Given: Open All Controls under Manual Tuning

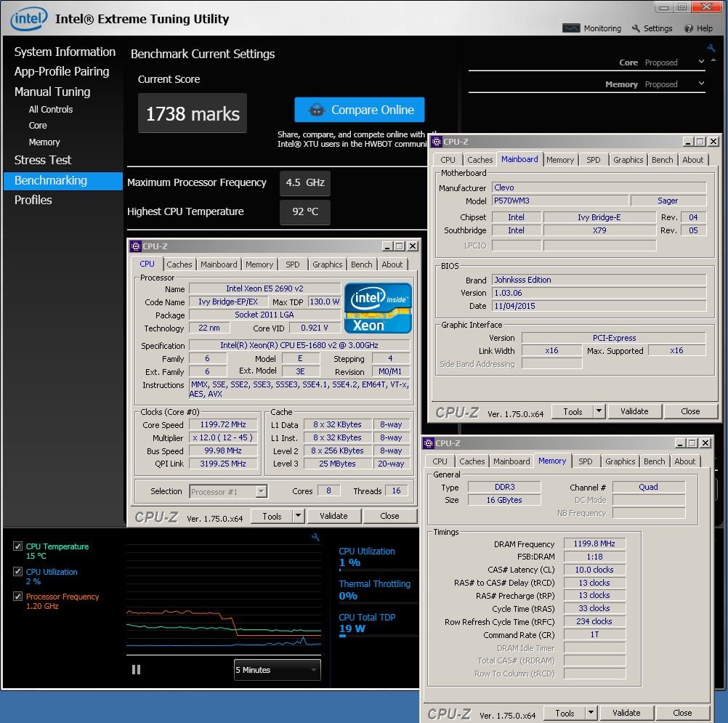Looking at the screenshot, I should 51,110.
